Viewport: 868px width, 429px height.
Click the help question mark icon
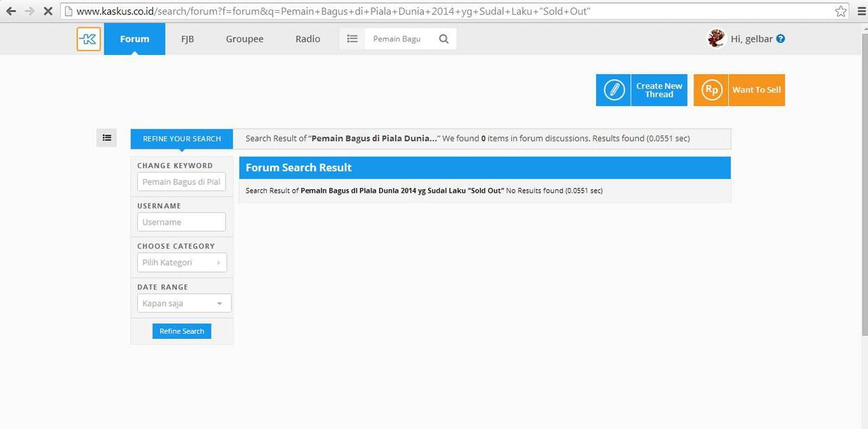[x=781, y=39]
